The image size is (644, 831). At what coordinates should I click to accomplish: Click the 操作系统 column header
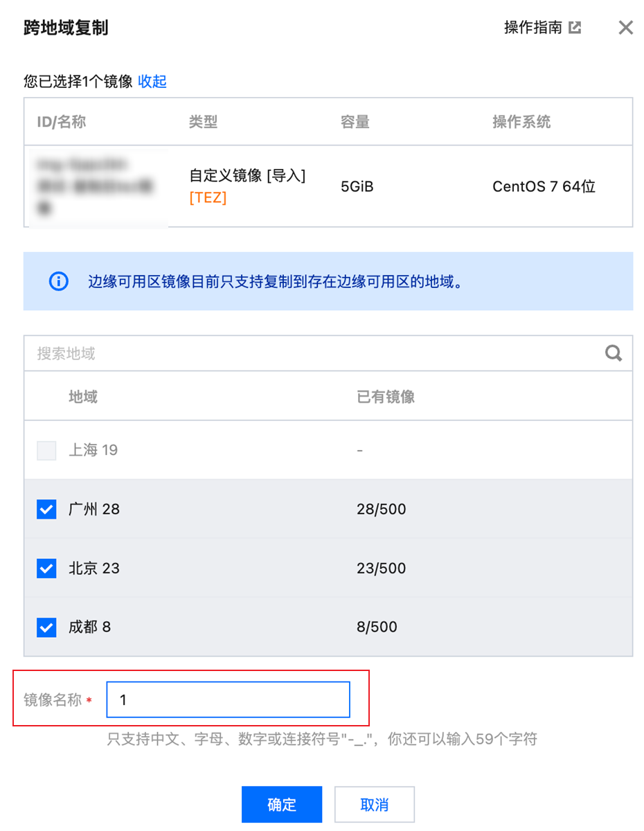click(521, 122)
